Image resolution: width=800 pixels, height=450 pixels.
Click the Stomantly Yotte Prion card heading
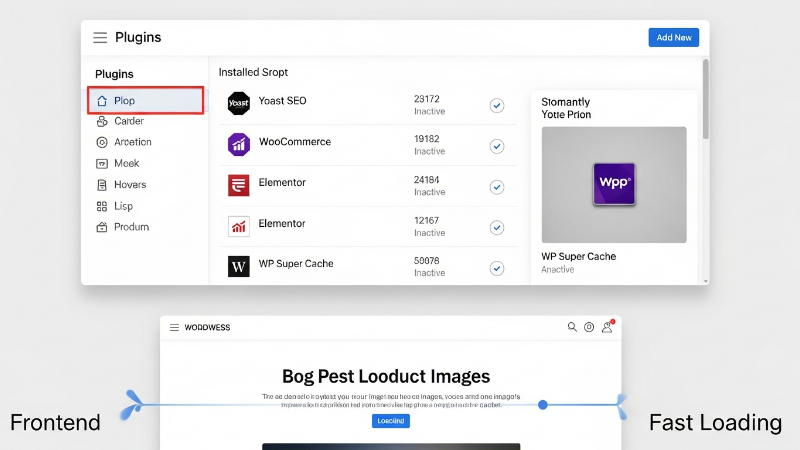point(566,108)
